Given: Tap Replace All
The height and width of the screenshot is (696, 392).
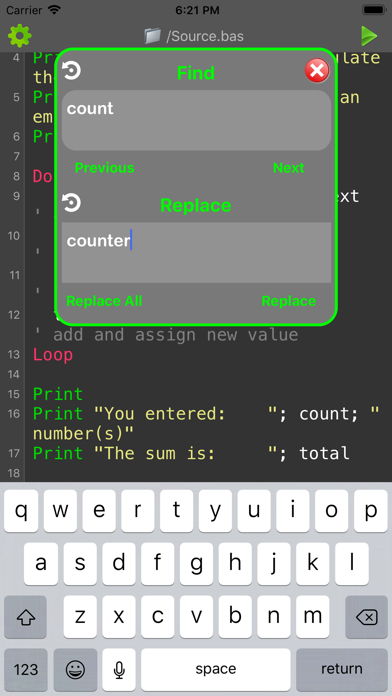Looking at the screenshot, I should 104,301.
